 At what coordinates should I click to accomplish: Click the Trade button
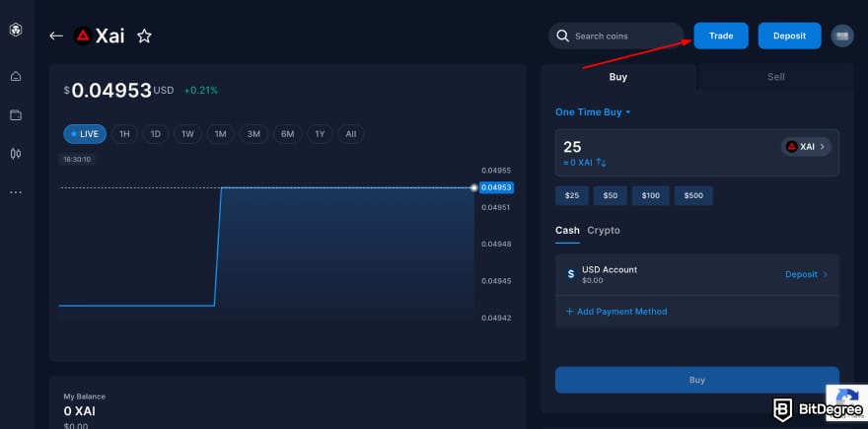[x=721, y=36]
